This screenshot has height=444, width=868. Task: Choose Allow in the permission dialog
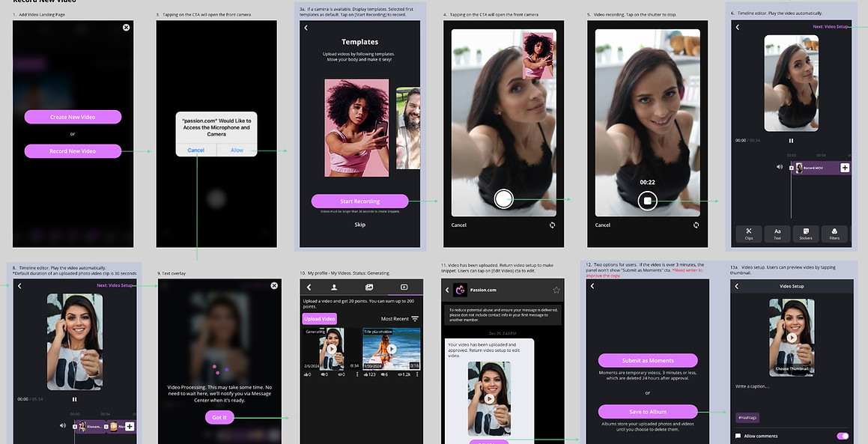pyautogui.click(x=237, y=150)
